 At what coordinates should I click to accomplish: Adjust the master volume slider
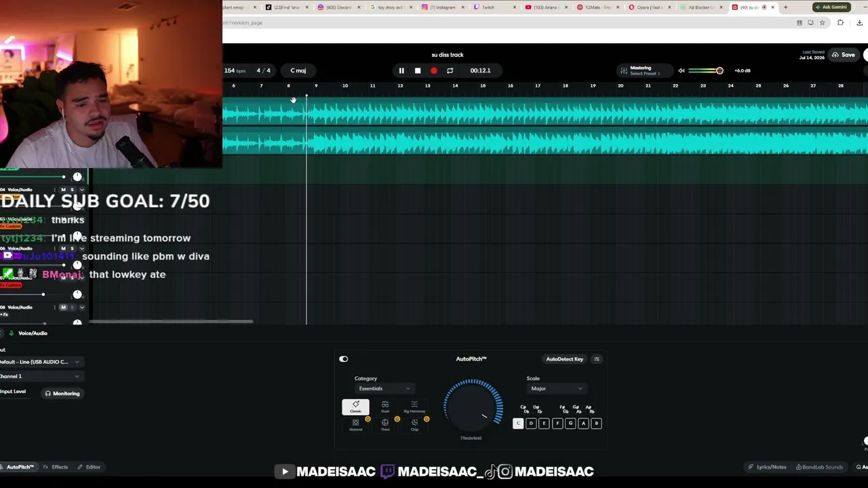(x=706, y=70)
